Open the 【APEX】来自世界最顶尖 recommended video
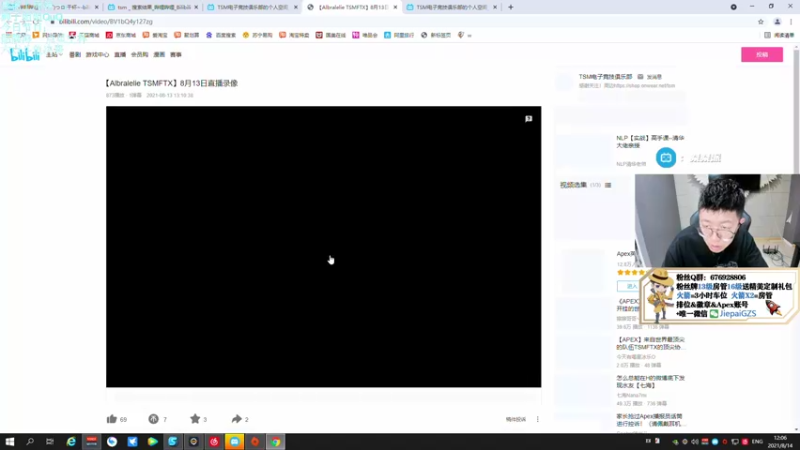Screen dimensions: 800x450 pyautogui.click(x=650, y=343)
